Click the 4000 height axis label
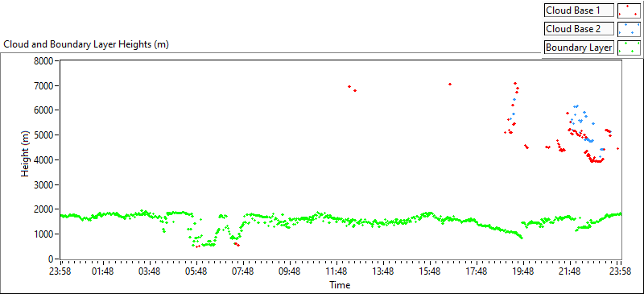This screenshot has height=294, width=644. point(47,160)
